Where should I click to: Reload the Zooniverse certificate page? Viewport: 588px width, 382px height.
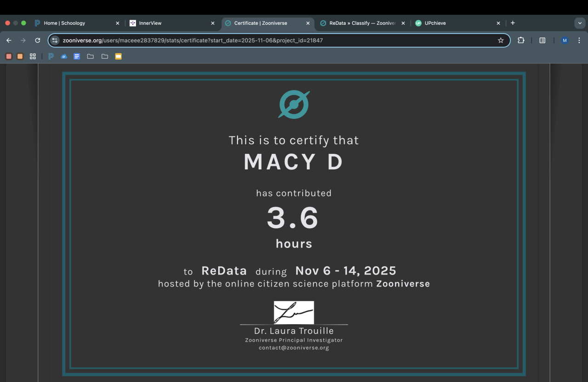(38, 40)
